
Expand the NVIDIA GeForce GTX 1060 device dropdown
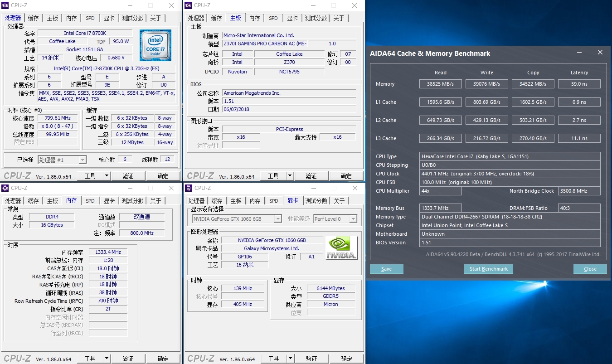pos(278,219)
